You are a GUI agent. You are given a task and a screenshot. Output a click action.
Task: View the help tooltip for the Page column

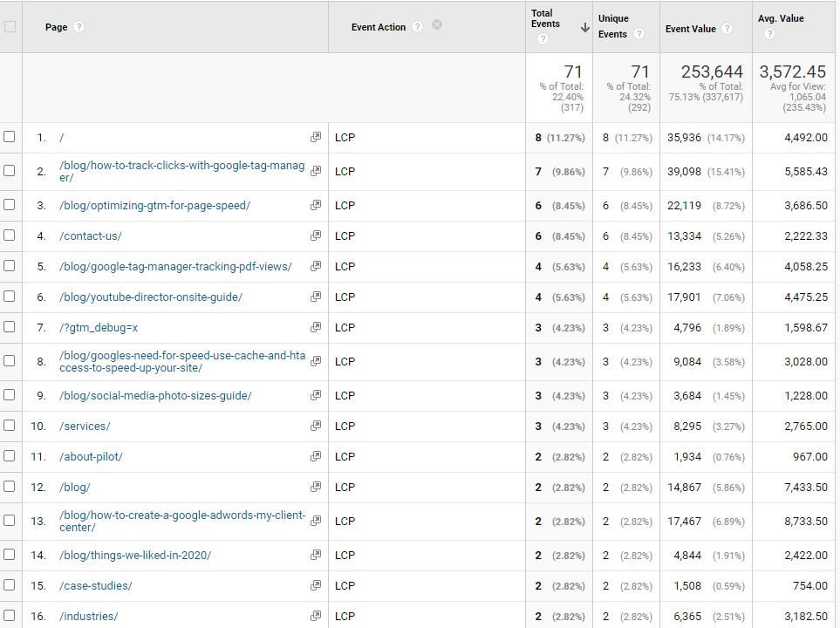click(79, 27)
